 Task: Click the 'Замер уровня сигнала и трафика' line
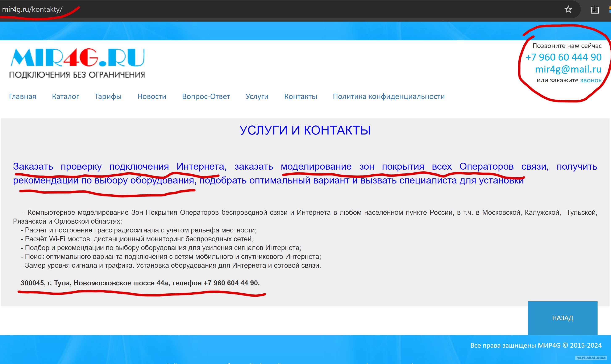tap(171, 265)
